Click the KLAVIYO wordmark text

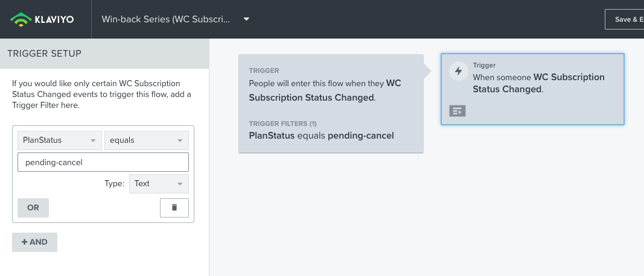tap(55, 19)
